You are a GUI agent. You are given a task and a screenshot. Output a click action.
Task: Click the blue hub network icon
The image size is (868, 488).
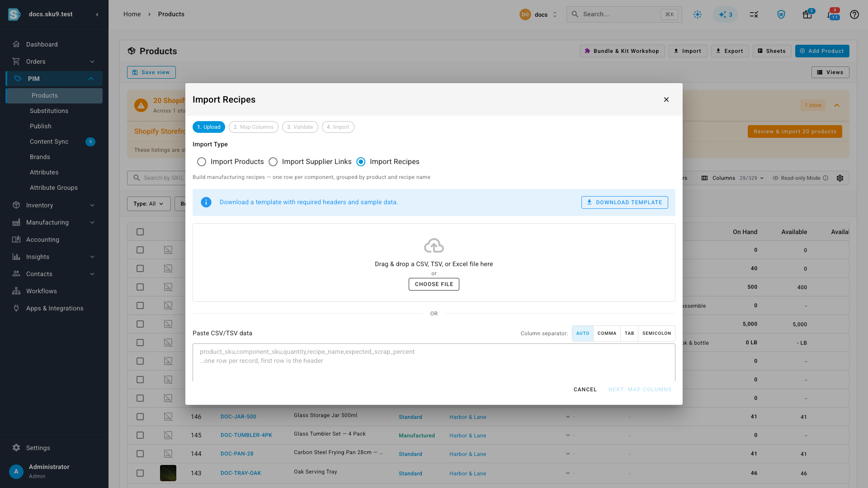click(x=698, y=14)
